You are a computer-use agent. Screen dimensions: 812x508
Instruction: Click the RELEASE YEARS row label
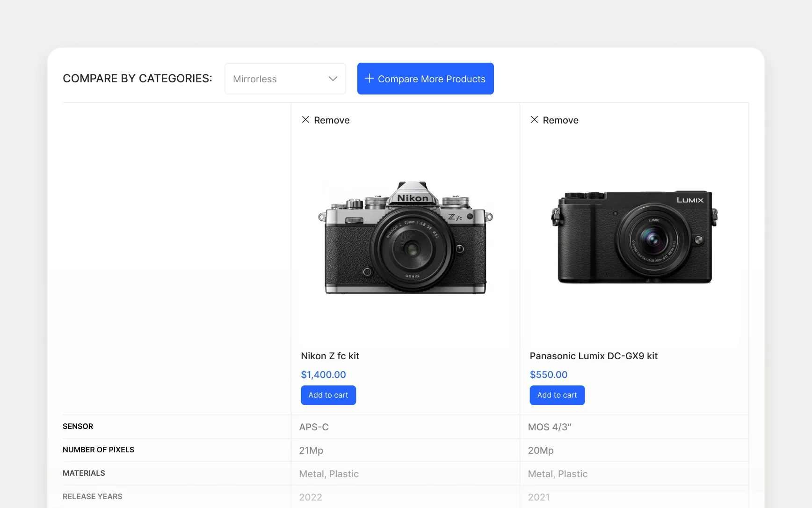point(92,496)
